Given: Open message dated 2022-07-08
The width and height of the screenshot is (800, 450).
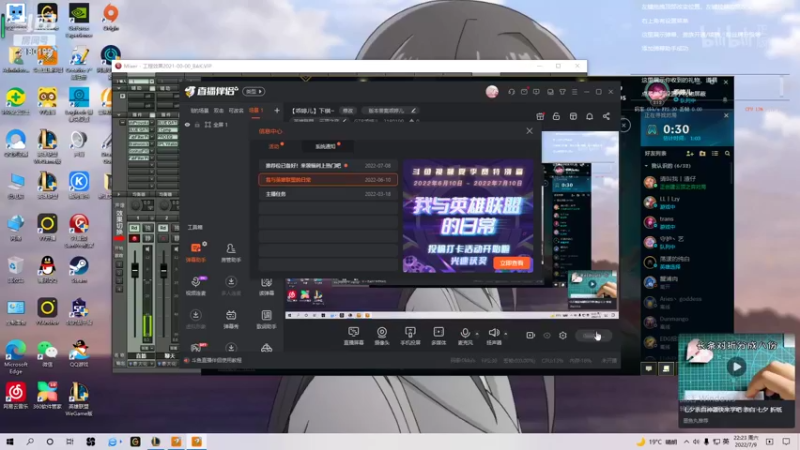Looking at the screenshot, I should click(328, 166).
